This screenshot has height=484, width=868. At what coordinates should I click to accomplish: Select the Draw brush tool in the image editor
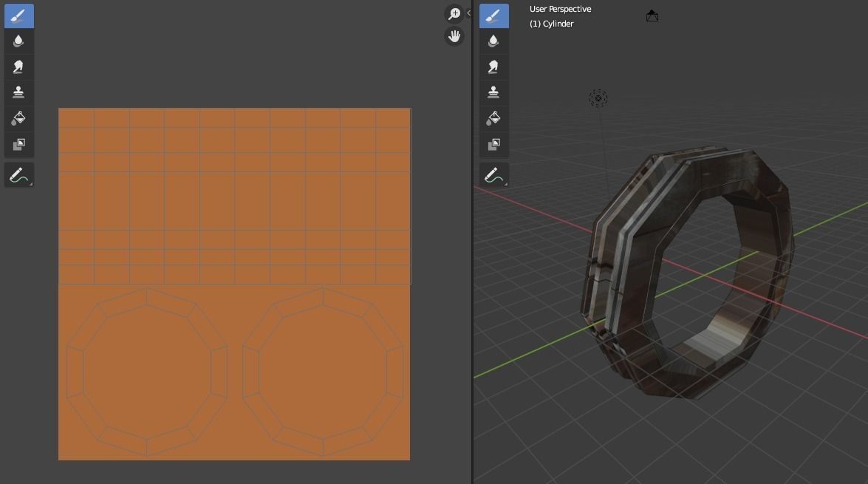[18, 16]
